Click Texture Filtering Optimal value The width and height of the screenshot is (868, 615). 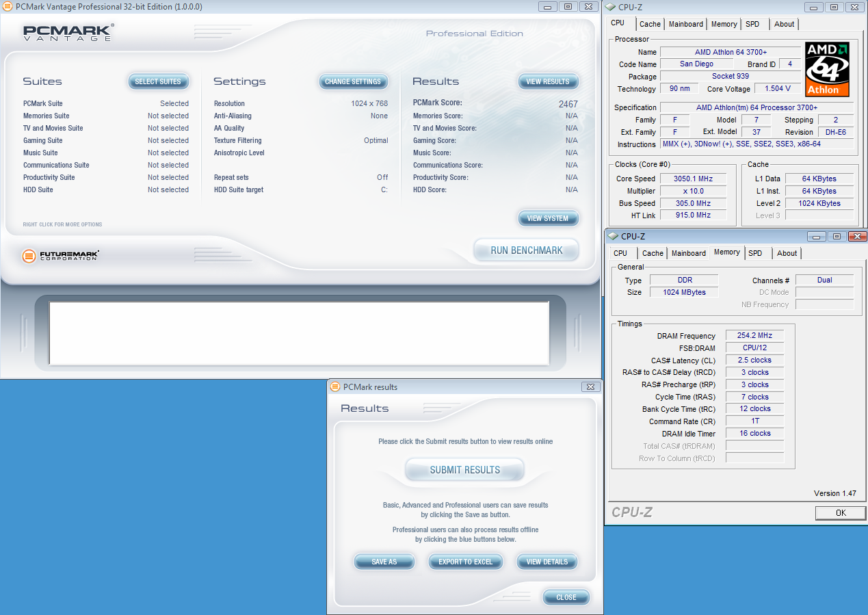[x=376, y=140]
